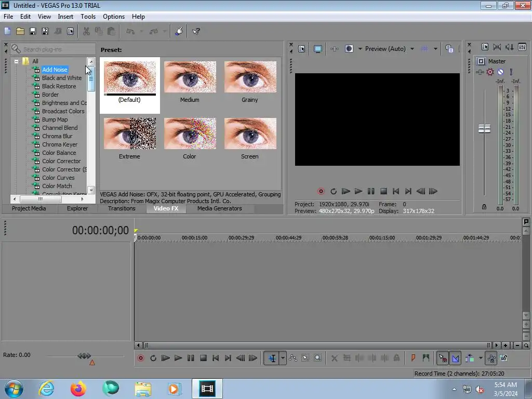Click the Interactive Tutorials brush icon
532x399 pixels.
pos(179,31)
